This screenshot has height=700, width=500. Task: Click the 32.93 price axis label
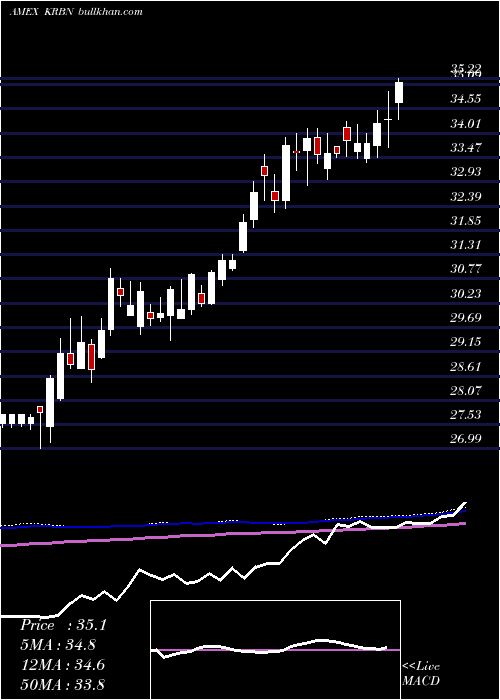tap(466, 171)
